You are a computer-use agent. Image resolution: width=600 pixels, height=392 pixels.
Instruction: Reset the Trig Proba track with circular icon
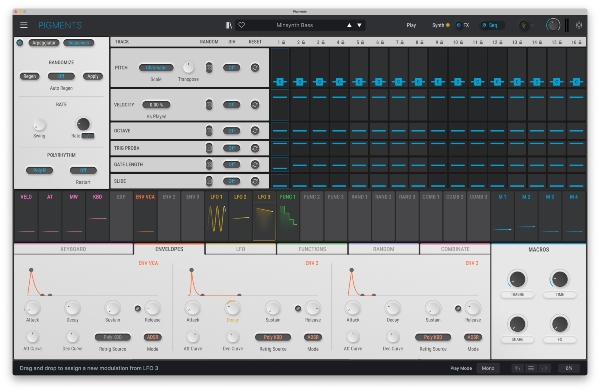pyautogui.click(x=255, y=148)
